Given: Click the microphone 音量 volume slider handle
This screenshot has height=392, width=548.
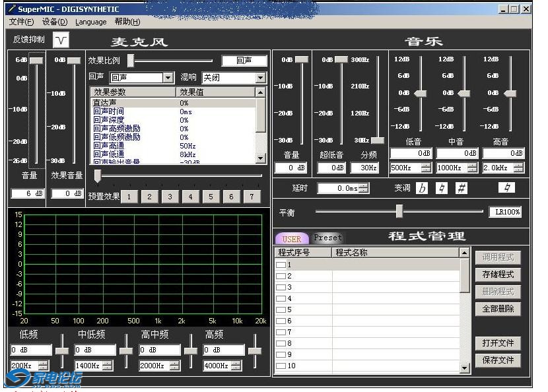Looking at the screenshot, I should tap(36, 61).
